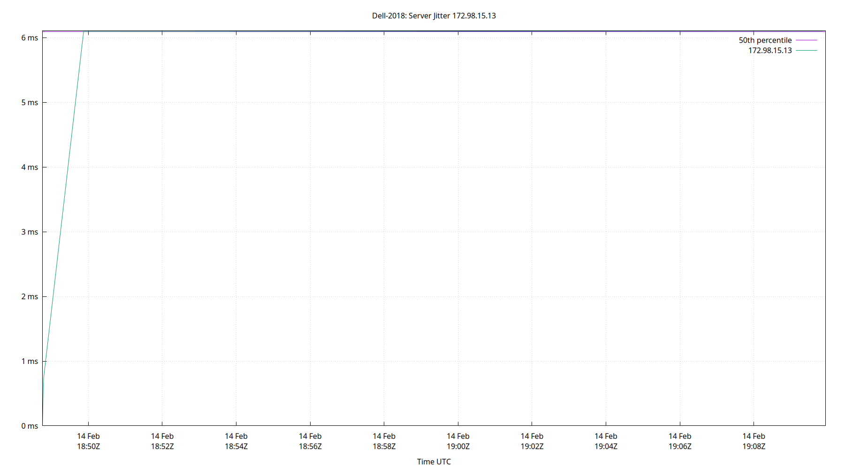868x469 pixels.
Task: Click the plot line where it crosses 1 ms
Action: click(46, 361)
